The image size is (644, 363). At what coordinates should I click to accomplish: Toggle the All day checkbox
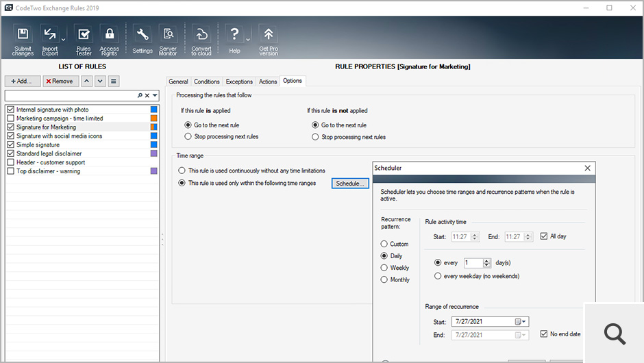(x=544, y=236)
